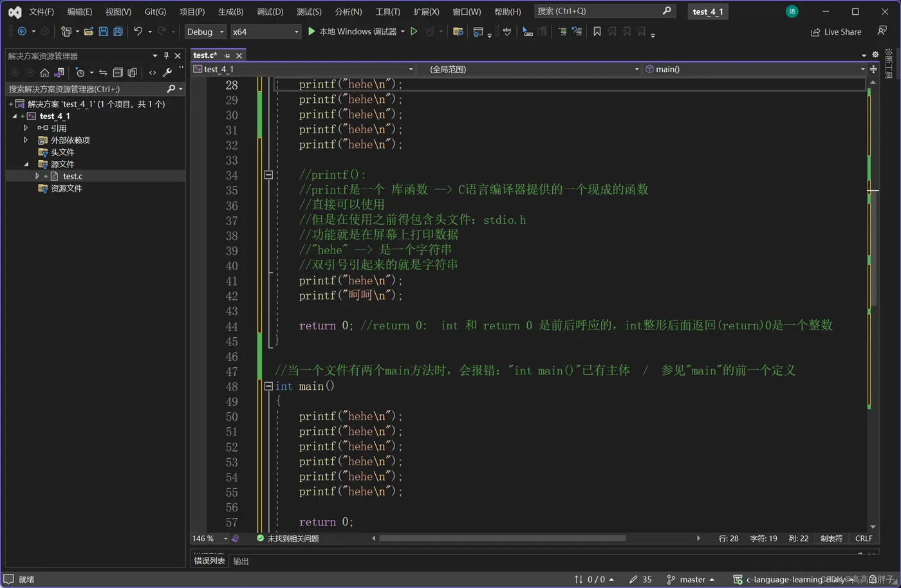Click the CRLF line ending indicator
Image resolution: width=901 pixels, height=588 pixels.
[864, 538]
